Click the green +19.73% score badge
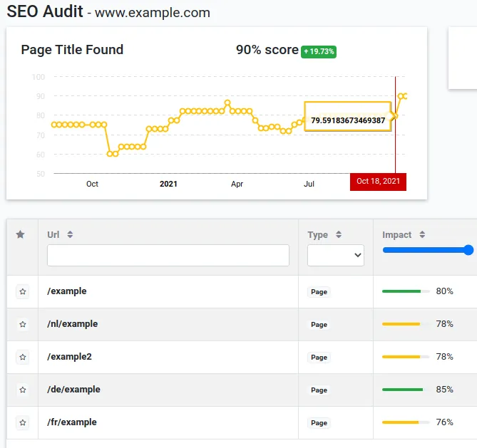The width and height of the screenshot is (477, 448). point(319,52)
